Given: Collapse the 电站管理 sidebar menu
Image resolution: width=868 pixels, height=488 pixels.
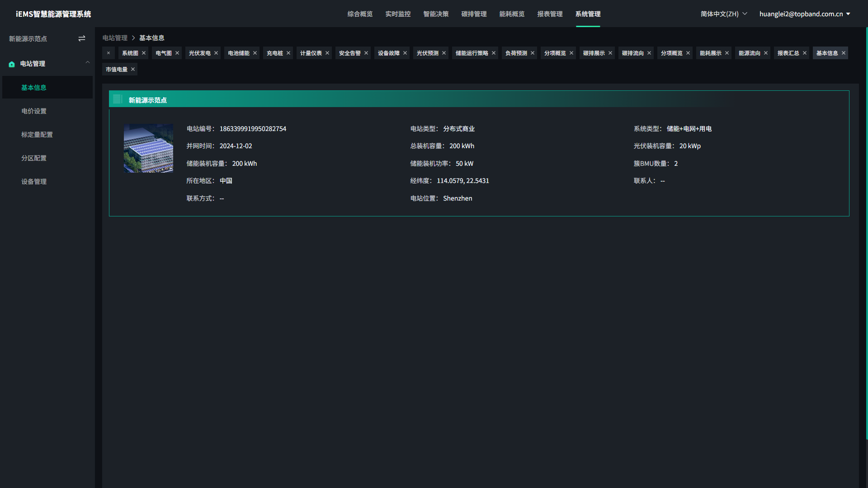Looking at the screenshot, I should pyautogui.click(x=88, y=62).
